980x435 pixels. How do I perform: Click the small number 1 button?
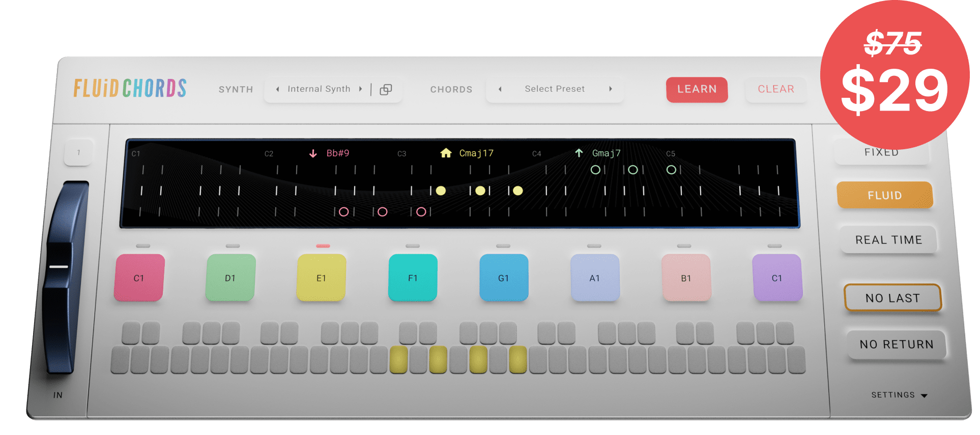coord(78,152)
